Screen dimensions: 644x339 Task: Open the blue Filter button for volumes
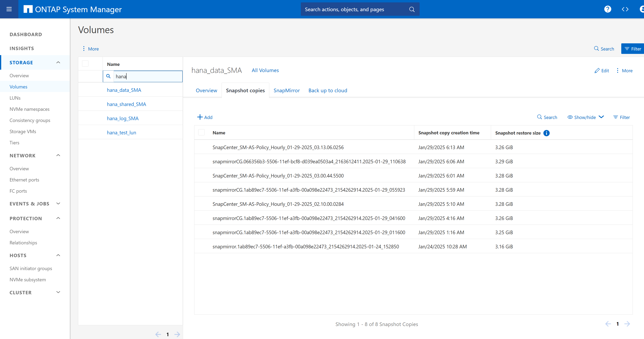pos(633,49)
